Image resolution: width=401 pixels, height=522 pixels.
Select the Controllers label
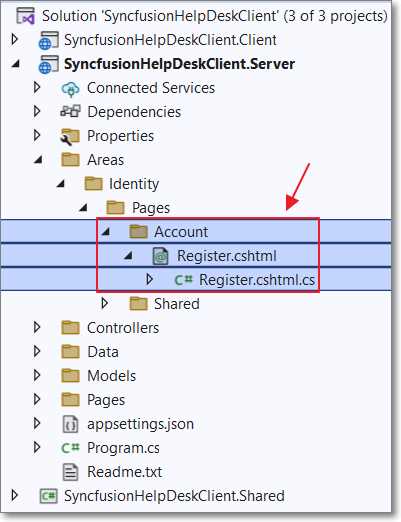pyautogui.click(x=123, y=328)
